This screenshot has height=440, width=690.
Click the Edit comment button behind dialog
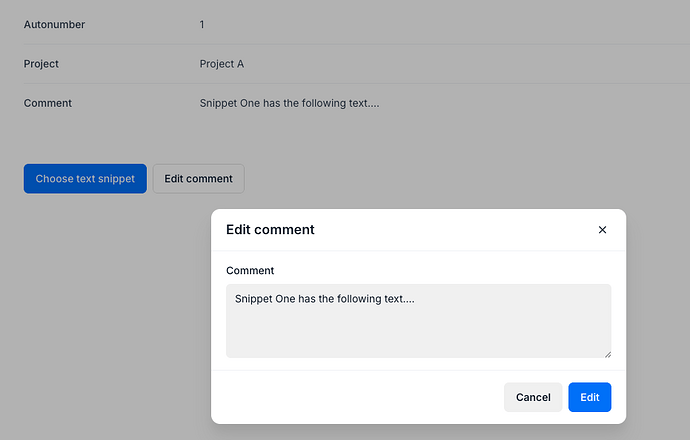tap(198, 179)
